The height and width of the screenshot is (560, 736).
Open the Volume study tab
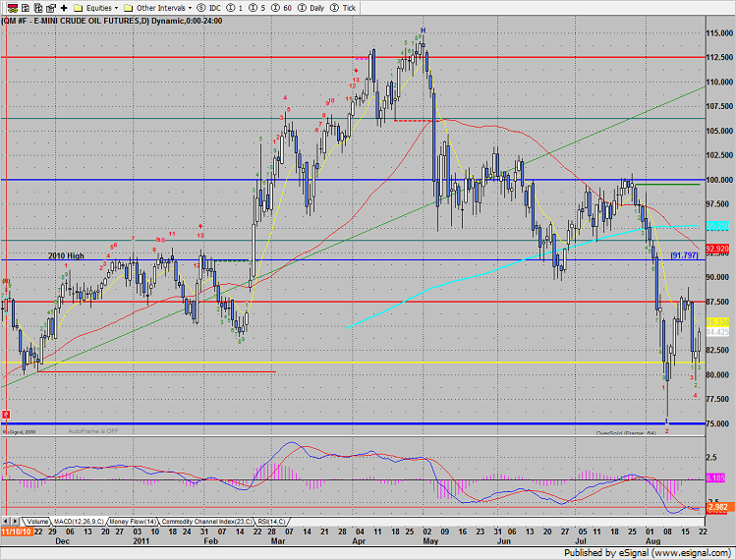tap(37, 522)
